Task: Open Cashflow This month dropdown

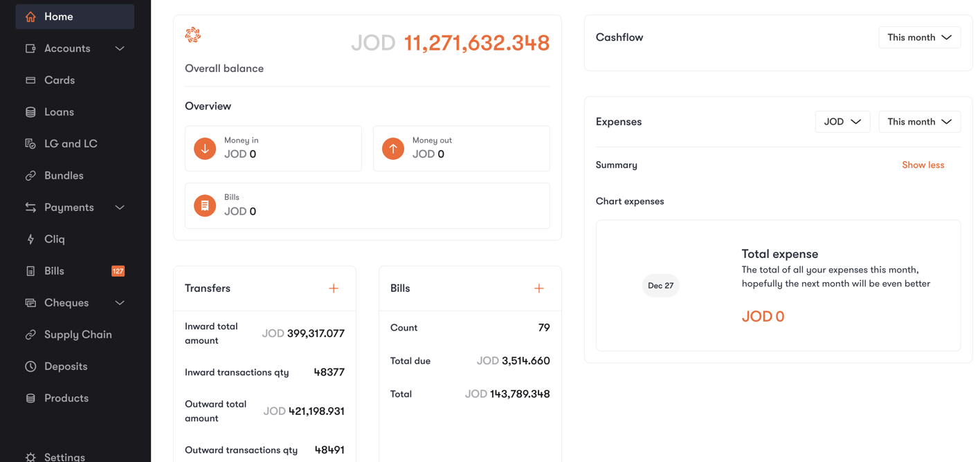Action: [919, 37]
